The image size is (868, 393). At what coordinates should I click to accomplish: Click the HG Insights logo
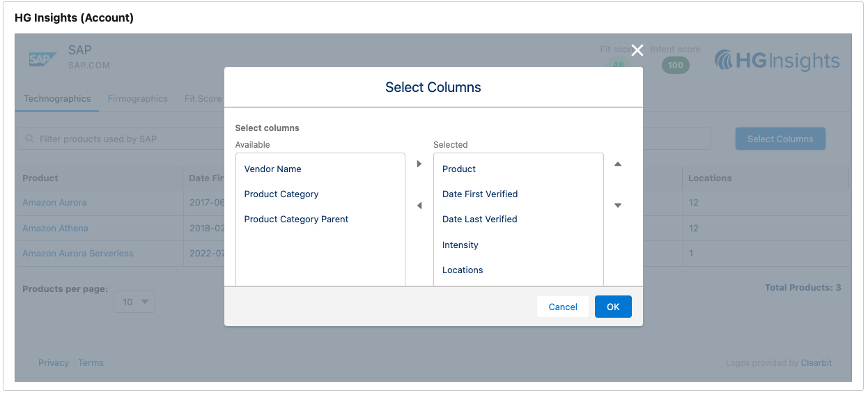777,61
